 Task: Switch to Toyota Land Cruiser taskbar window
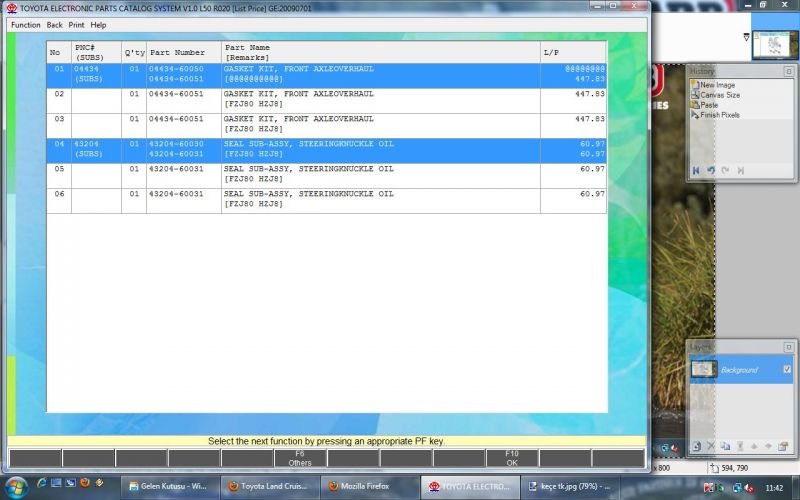click(x=270, y=486)
